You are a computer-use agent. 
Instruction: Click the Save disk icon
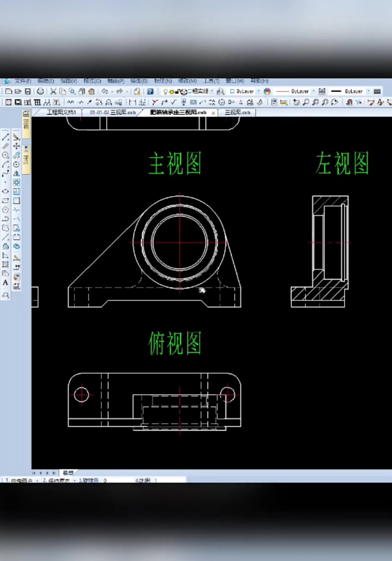click(x=28, y=92)
